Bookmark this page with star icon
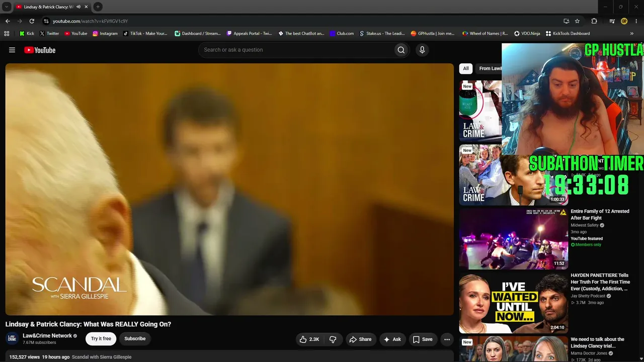Image resolution: width=644 pixels, height=362 pixels. pyautogui.click(x=577, y=21)
